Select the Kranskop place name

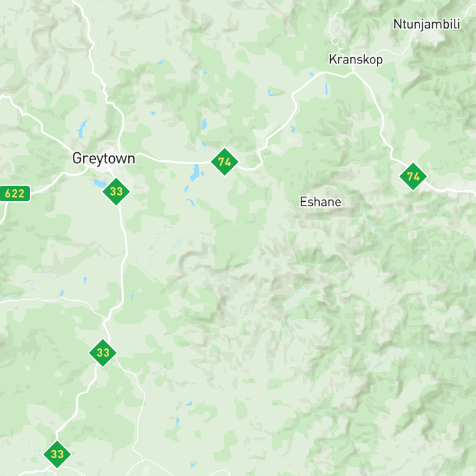click(x=356, y=60)
